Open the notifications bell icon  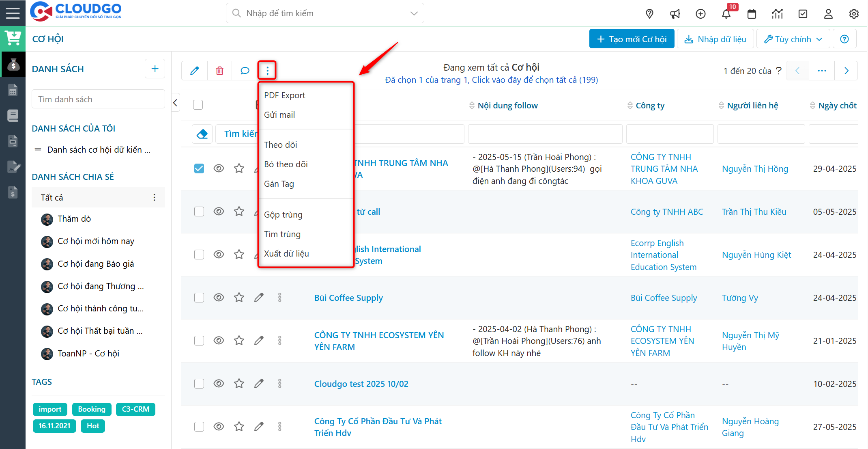click(726, 14)
